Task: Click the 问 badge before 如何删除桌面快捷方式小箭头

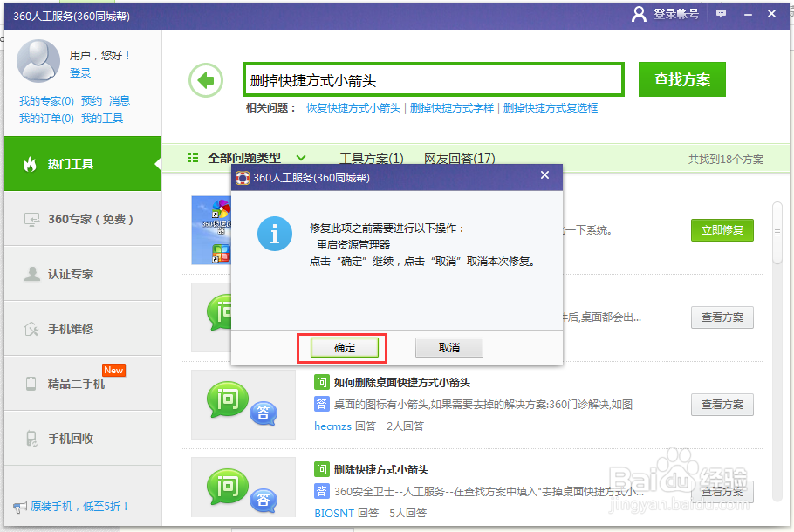Action: pos(322,382)
